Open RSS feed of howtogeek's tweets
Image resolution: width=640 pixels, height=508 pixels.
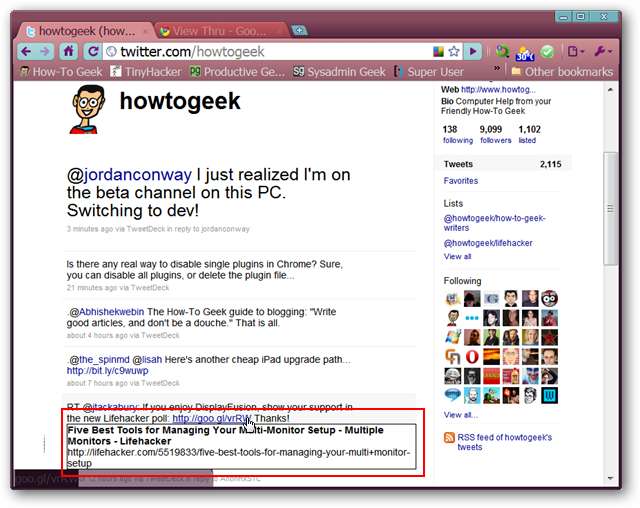click(x=504, y=442)
